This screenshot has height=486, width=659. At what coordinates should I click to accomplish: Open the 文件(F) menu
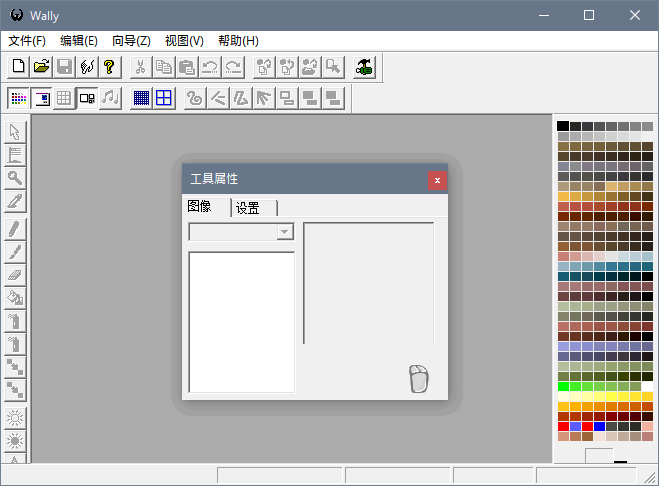click(27, 41)
